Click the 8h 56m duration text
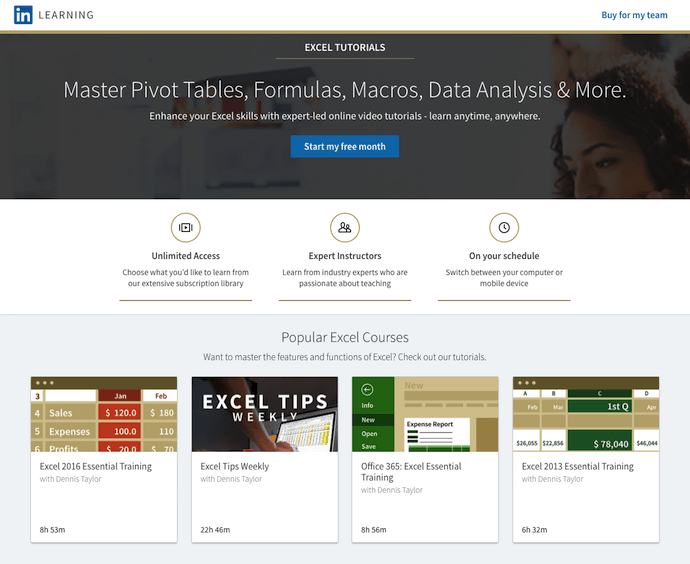The image size is (690, 564). [374, 530]
